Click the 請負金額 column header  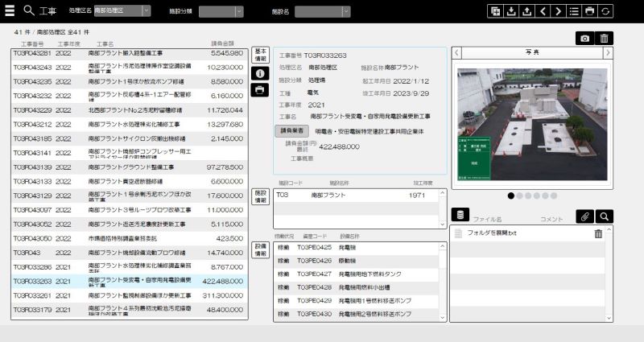coord(223,43)
